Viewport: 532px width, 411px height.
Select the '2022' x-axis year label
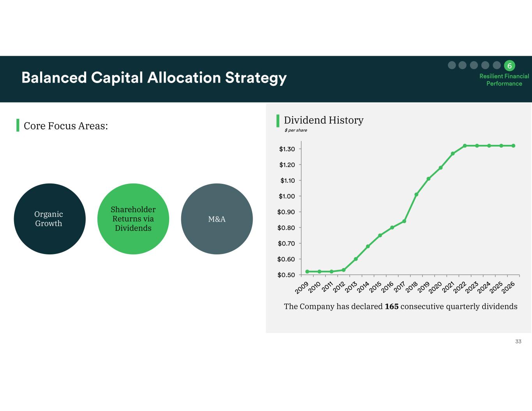[x=460, y=287]
